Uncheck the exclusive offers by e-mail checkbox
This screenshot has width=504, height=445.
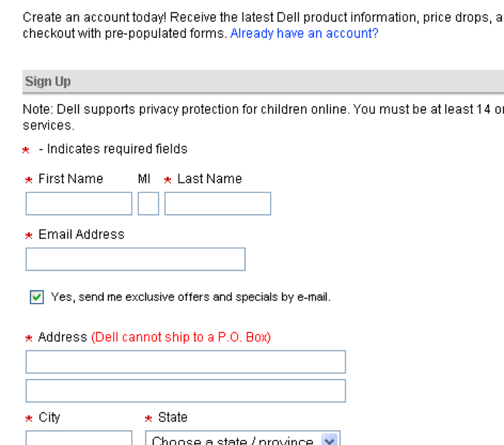[x=37, y=297]
